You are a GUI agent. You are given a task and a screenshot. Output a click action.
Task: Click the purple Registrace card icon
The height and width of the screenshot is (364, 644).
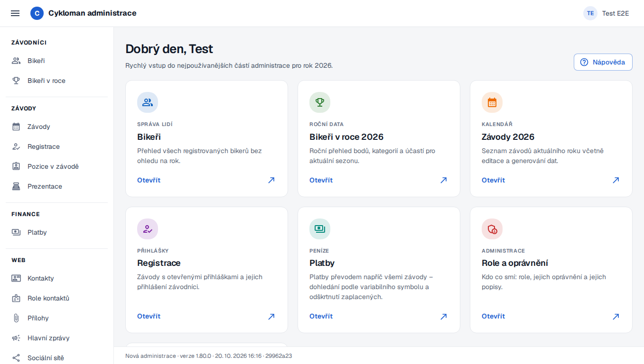[x=148, y=229]
